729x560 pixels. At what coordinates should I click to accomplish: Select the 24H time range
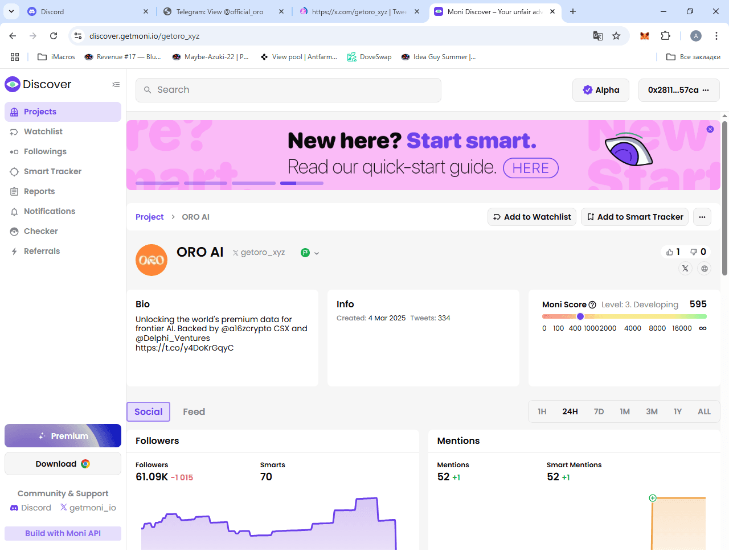[x=570, y=411]
